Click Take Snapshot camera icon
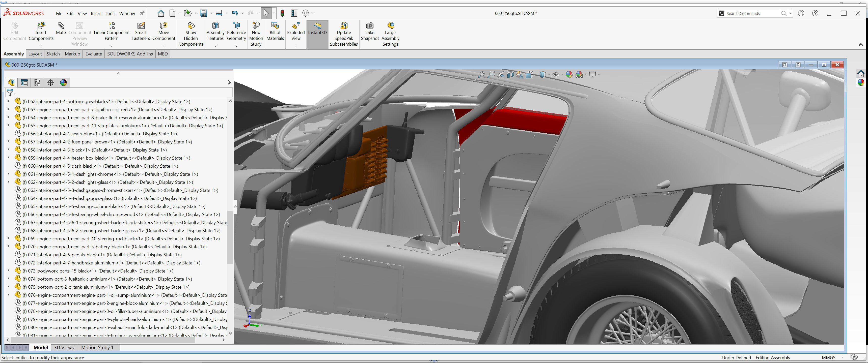This screenshot has width=868, height=363. point(370,26)
